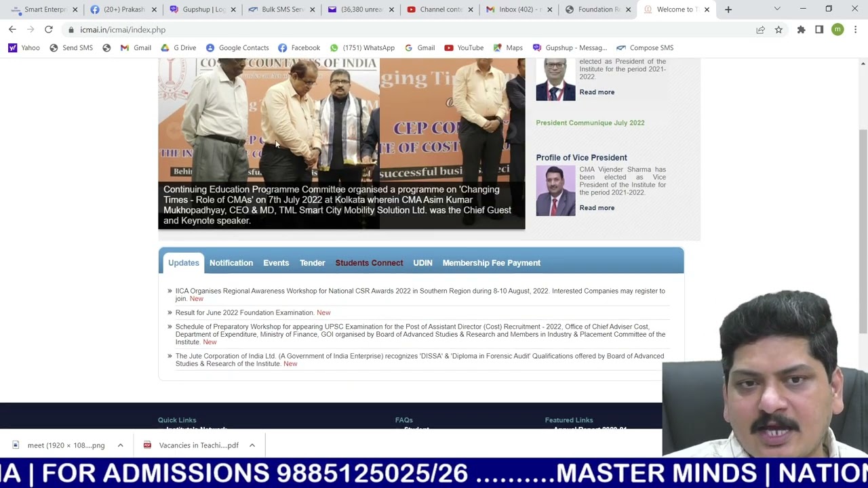Close the Welcome to ICMAI tab
The width and height of the screenshot is (868, 488).
click(707, 9)
